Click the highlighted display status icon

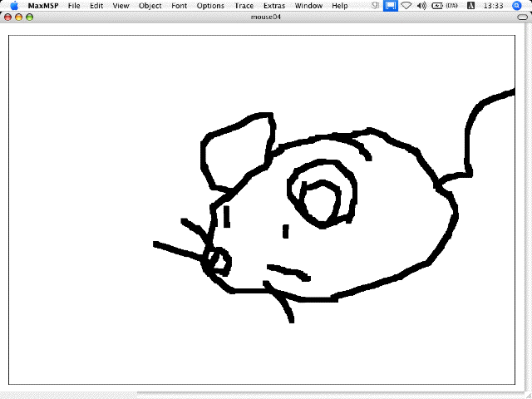point(390,6)
